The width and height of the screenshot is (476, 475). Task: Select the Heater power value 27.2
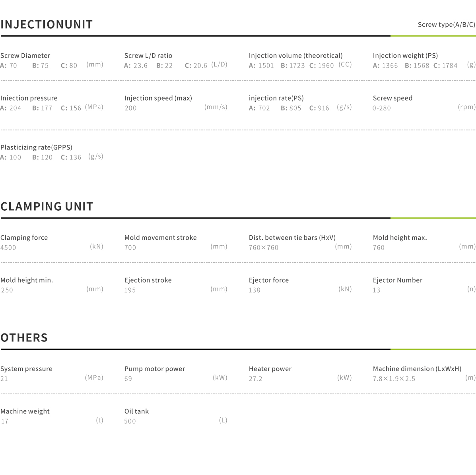point(256,379)
